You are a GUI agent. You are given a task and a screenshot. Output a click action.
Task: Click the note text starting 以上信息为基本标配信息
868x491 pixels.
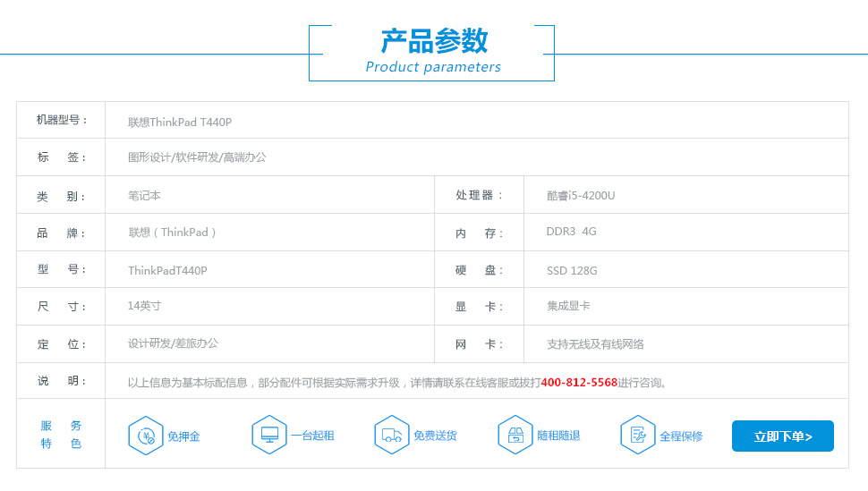pyautogui.click(x=398, y=383)
